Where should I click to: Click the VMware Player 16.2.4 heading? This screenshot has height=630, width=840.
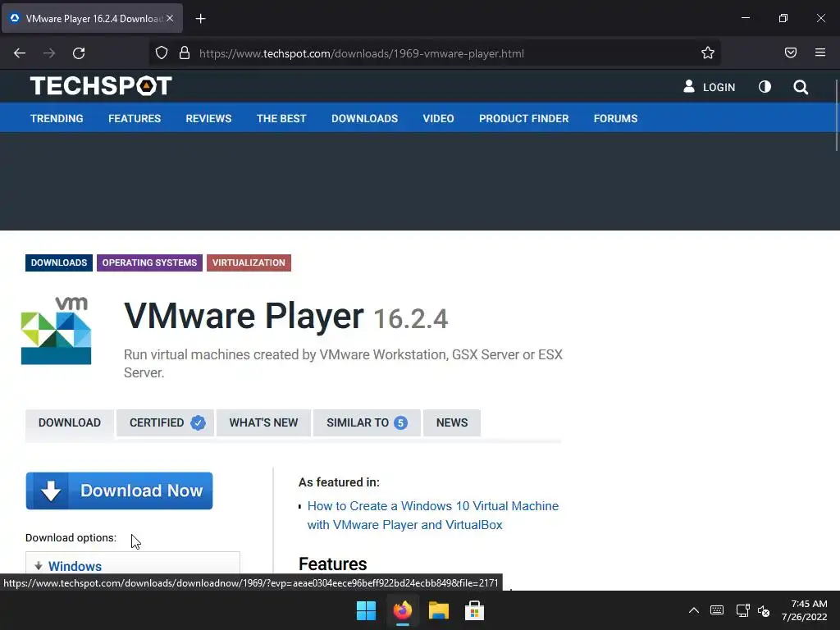(x=285, y=316)
